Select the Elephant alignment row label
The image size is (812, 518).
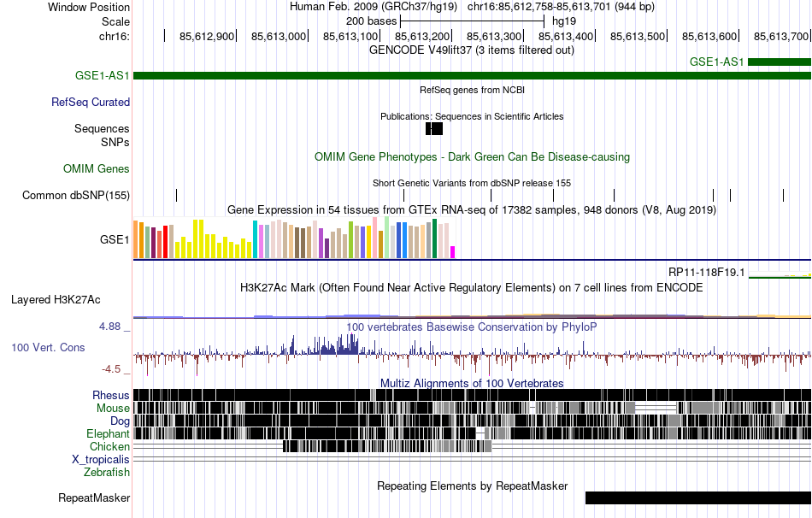108,434
